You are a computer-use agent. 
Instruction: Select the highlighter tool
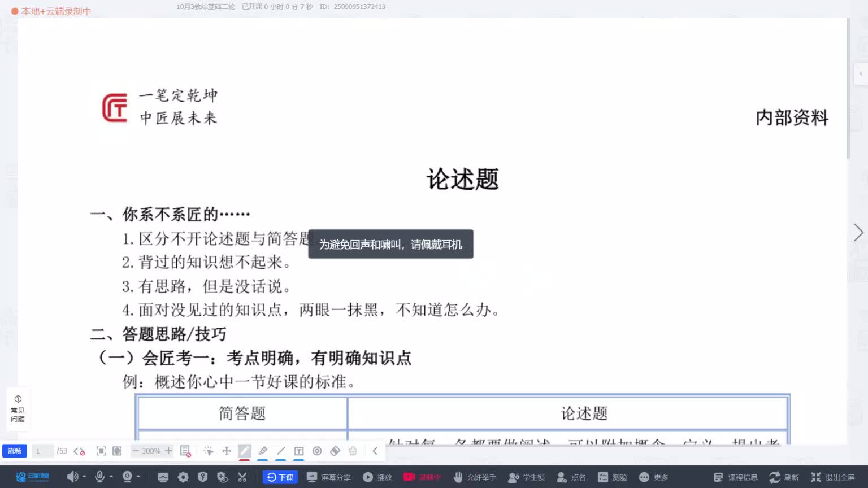[x=263, y=451]
